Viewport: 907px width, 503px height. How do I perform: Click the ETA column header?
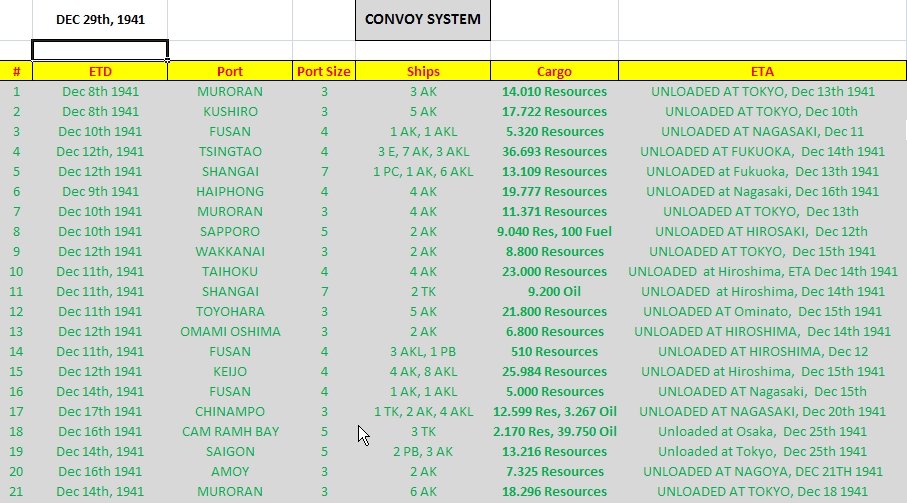[x=762, y=71]
